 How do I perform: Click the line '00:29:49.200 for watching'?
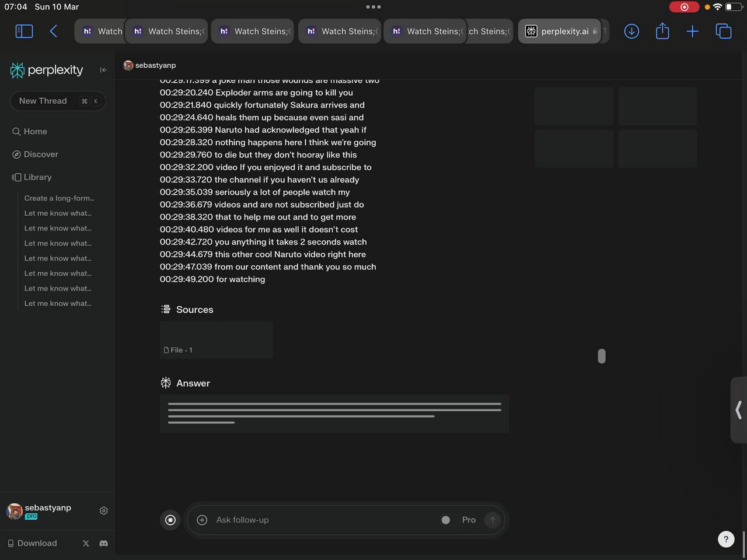[212, 279]
